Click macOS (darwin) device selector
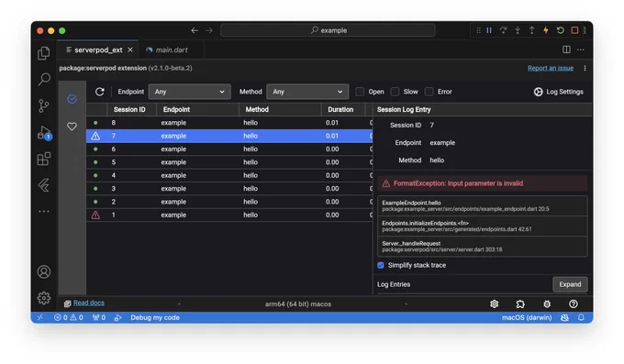Screen dimensions: 624x364 tap(527, 317)
